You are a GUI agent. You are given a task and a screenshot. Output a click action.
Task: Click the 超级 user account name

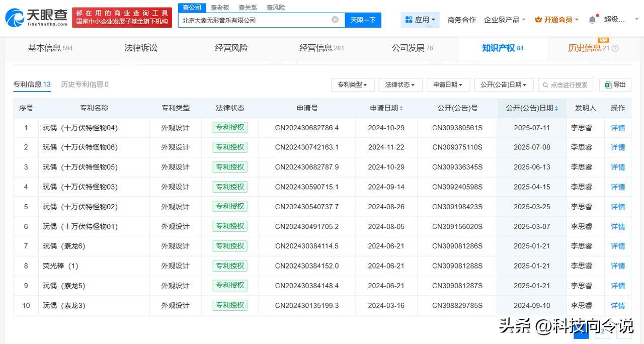[614, 20]
